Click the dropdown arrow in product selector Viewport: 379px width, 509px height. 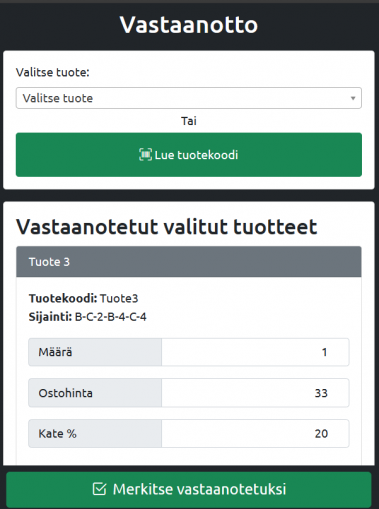353,98
